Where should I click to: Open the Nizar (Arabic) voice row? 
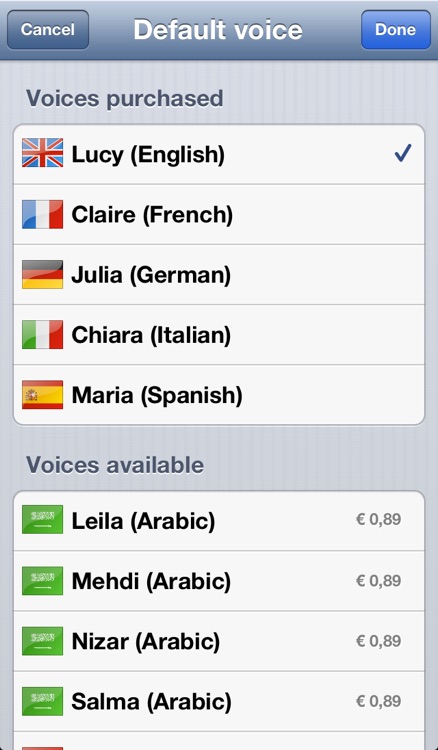click(x=219, y=641)
